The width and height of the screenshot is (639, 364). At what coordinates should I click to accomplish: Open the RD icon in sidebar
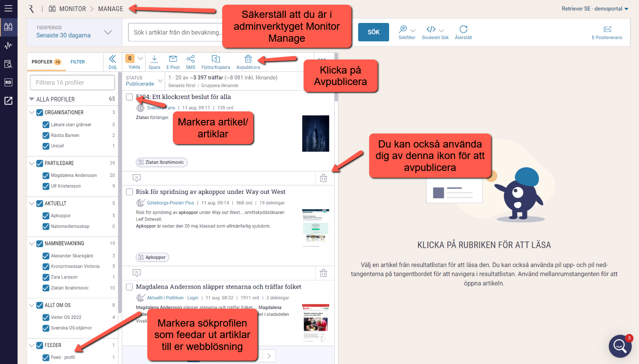pos(9,82)
